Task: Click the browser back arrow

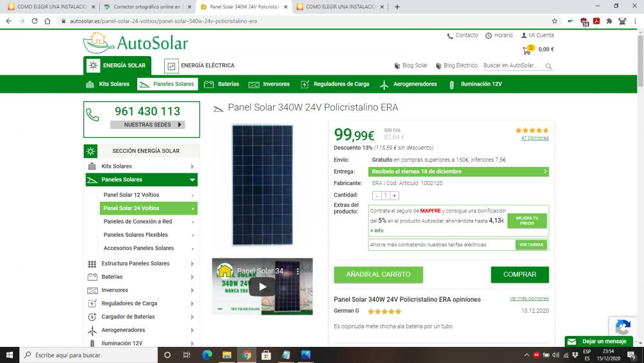Action: pos(8,21)
